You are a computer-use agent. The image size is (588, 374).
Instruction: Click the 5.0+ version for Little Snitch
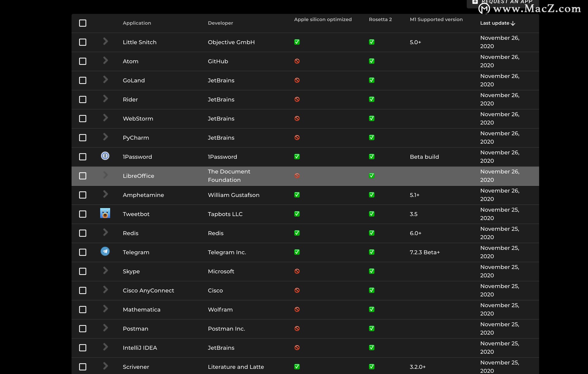click(x=415, y=42)
